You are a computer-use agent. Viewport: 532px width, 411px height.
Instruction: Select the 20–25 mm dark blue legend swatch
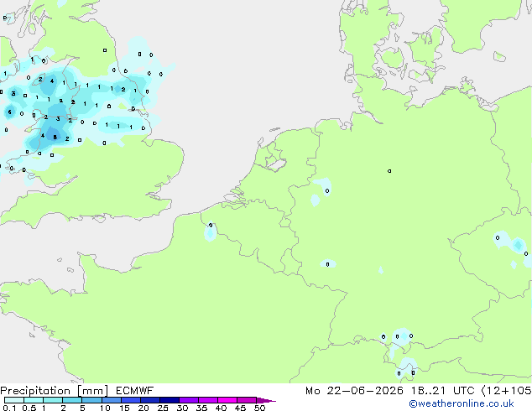[x=150, y=400]
